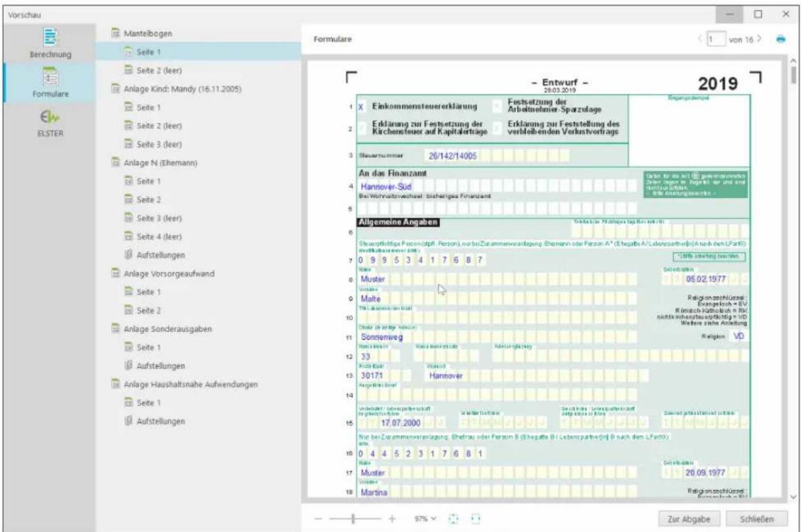Click the zoom in plus icon
801x532 pixels.
(x=391, y=520)
